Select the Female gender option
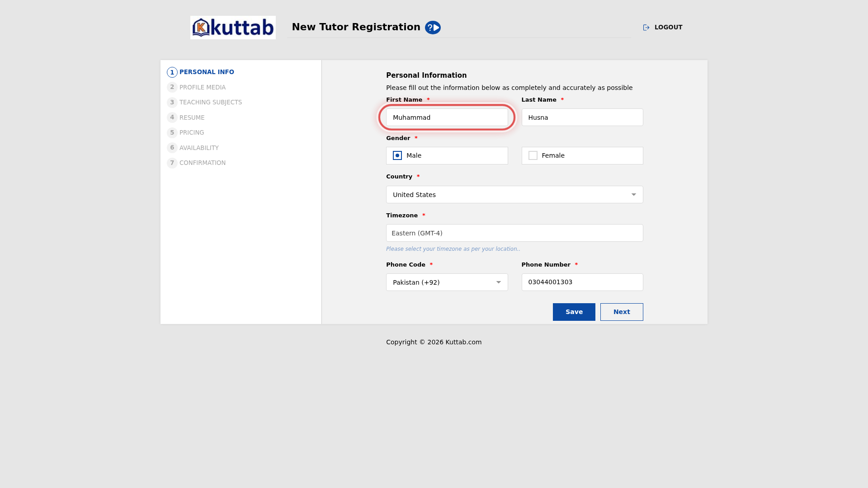 tap(582, 155)
